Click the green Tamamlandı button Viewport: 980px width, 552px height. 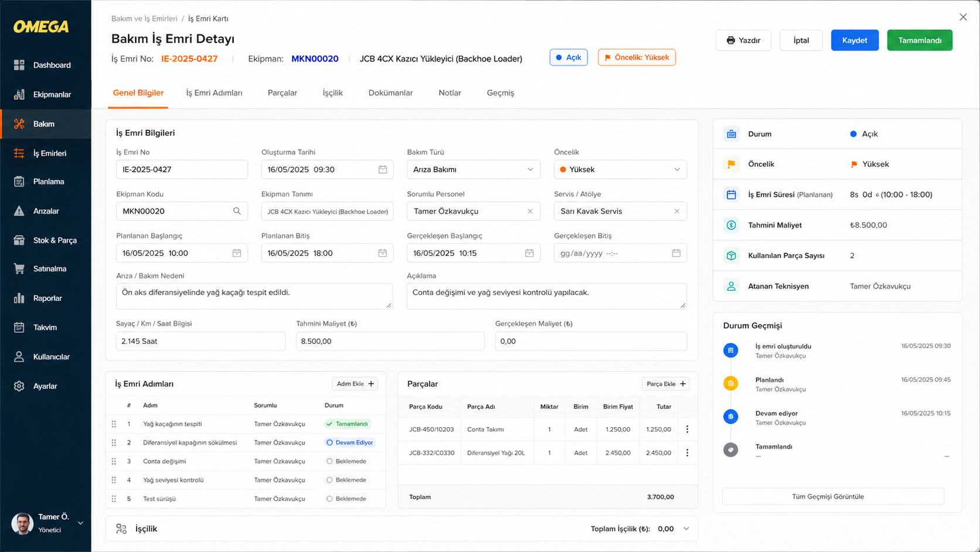920,40
